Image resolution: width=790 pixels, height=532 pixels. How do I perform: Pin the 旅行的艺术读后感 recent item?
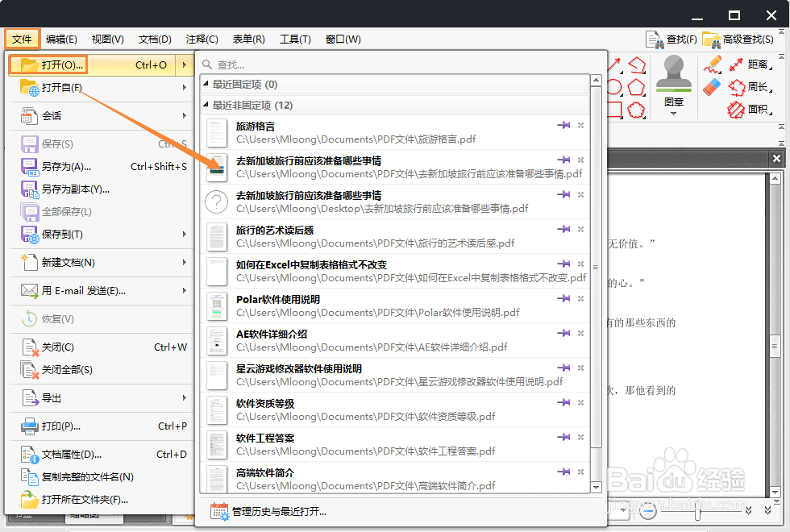[x=563, y=229]
